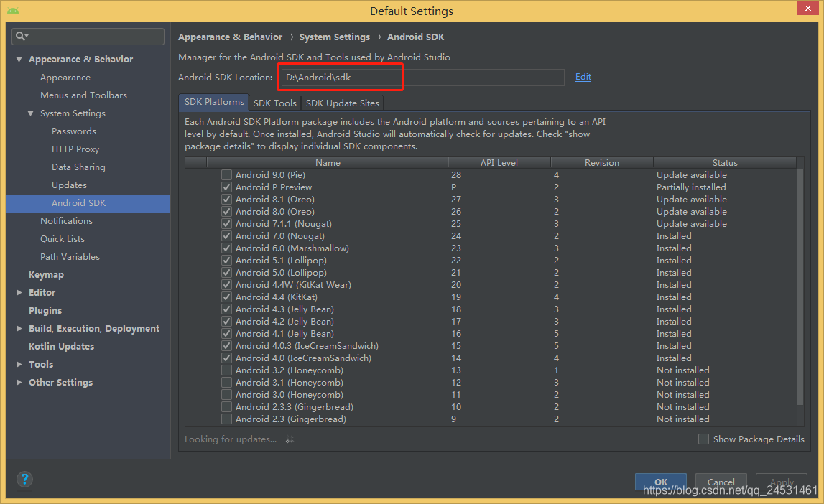Close the Default Settings dialog
Image resolution: width=824 pixels, height=504 pixels.
click(807, 8)
